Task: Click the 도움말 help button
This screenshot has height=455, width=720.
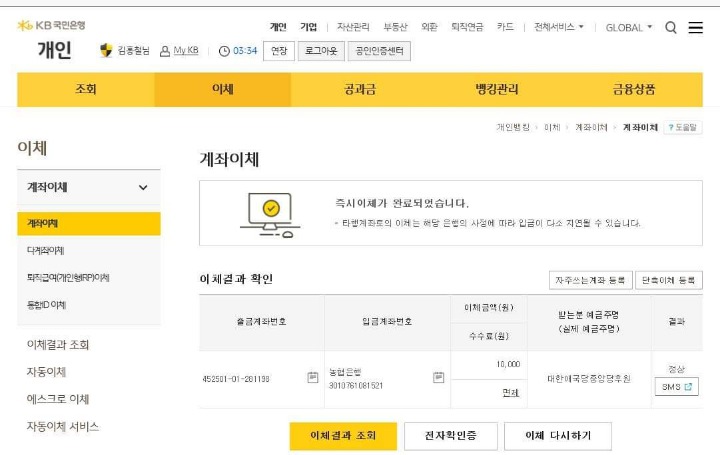Action: click(683, 127)
